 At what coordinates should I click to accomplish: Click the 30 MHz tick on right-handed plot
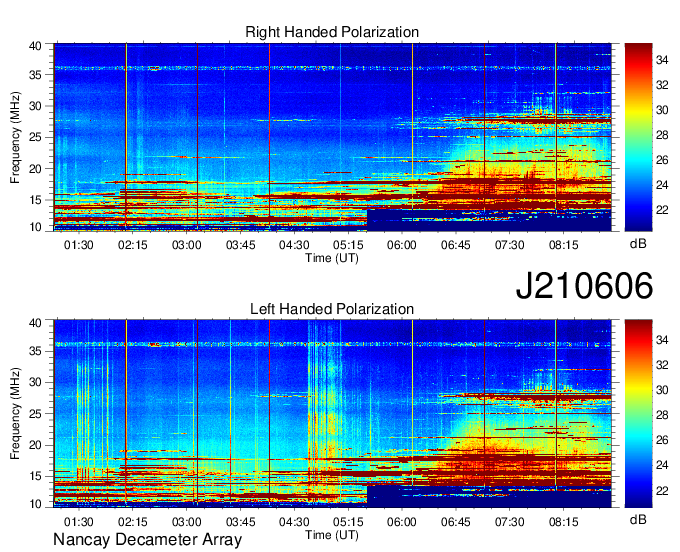coord(35,106)
